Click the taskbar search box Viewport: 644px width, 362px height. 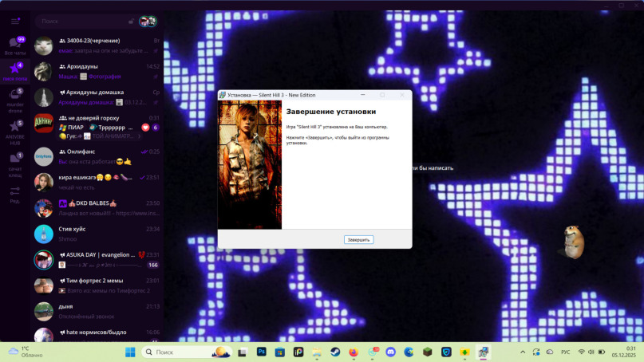[x=187, y=352]
